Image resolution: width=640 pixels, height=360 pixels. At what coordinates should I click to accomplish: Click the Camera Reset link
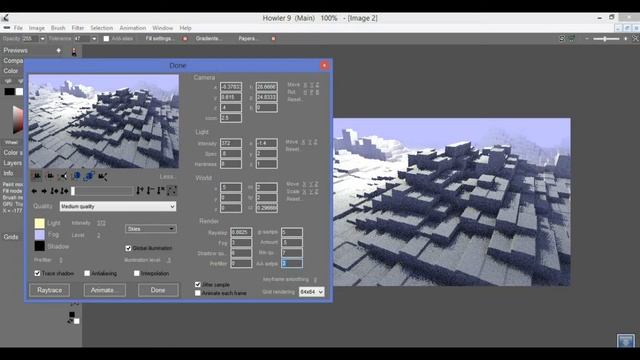[x=295, y=99]
